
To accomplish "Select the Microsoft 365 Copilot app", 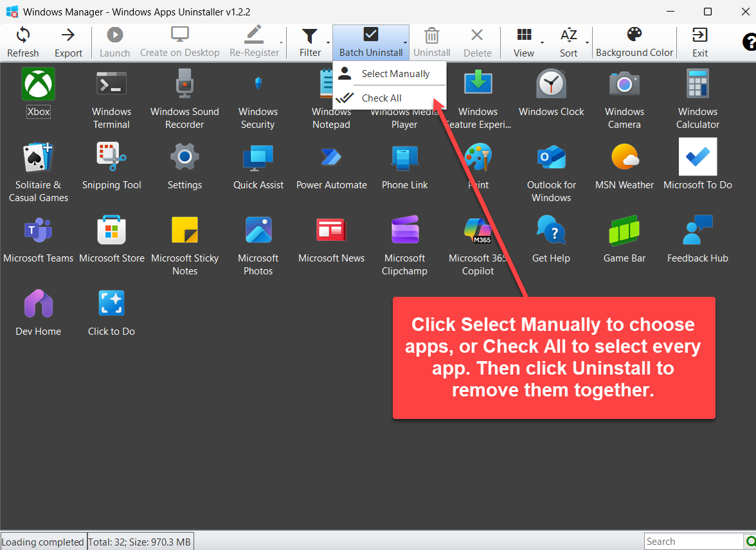I will [x=478, y=246].
